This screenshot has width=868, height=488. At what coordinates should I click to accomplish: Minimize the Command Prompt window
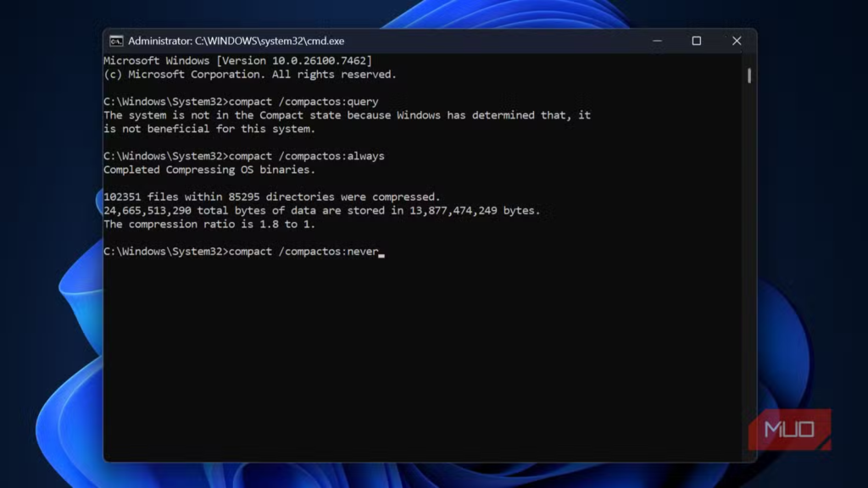[657, 41]
